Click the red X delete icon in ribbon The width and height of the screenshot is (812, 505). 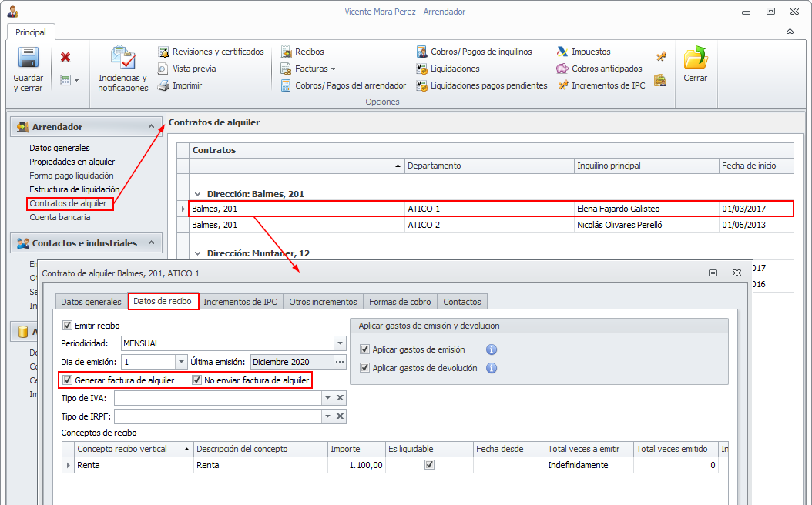coord(65,57)
